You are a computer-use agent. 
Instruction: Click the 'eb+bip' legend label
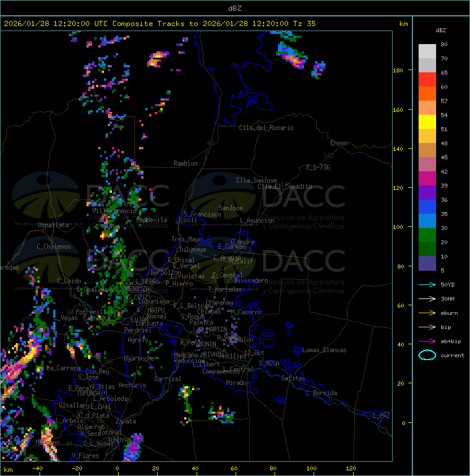coord(451,341)
